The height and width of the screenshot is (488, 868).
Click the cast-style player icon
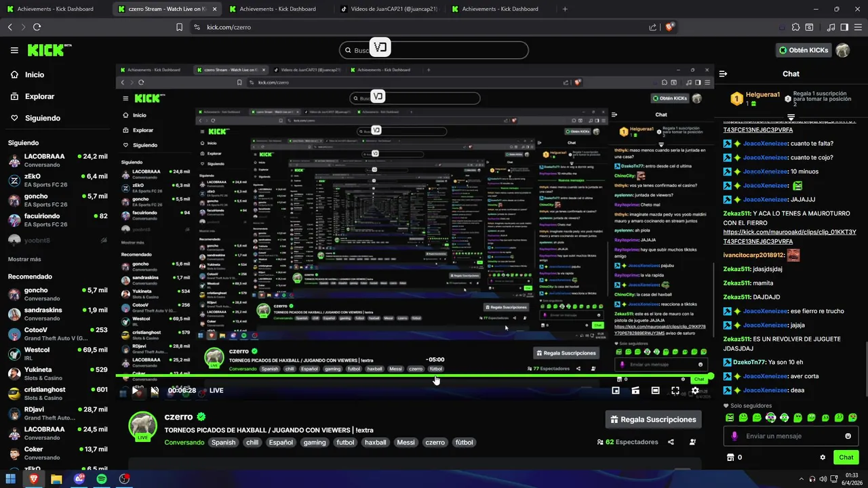point(635,390)
